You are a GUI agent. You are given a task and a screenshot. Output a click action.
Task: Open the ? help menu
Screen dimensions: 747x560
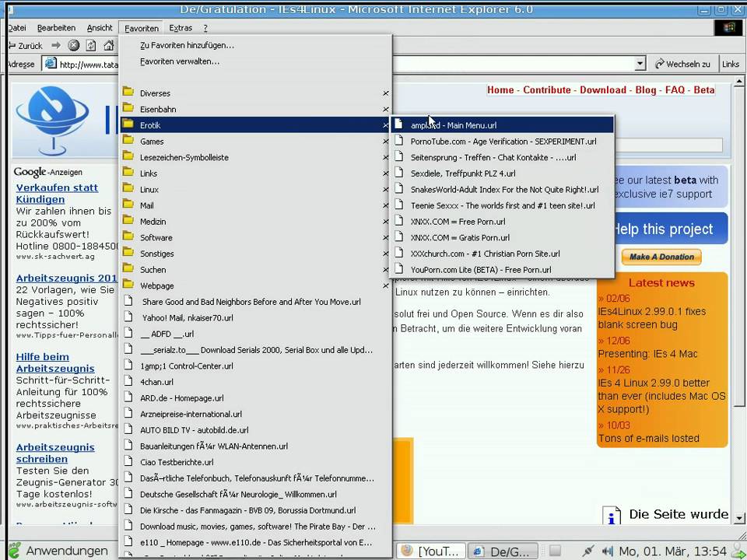(205, 28)
